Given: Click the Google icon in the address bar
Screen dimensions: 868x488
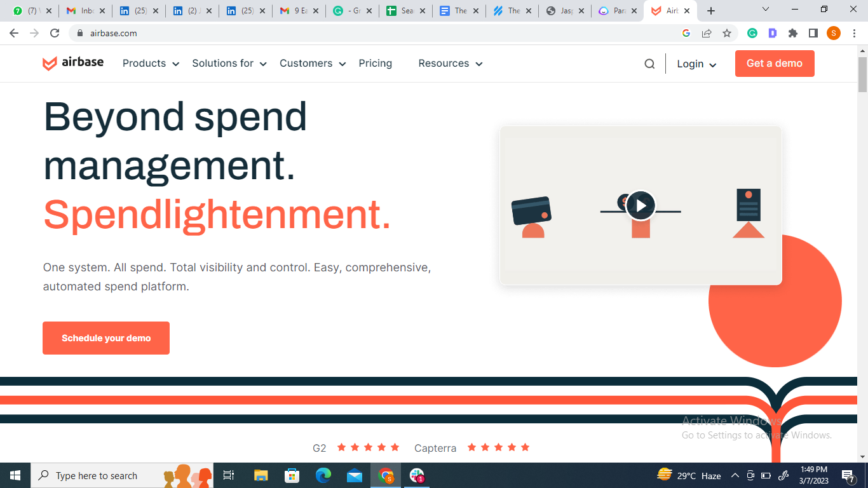Looking at the screenshot, I should [686, 33].
